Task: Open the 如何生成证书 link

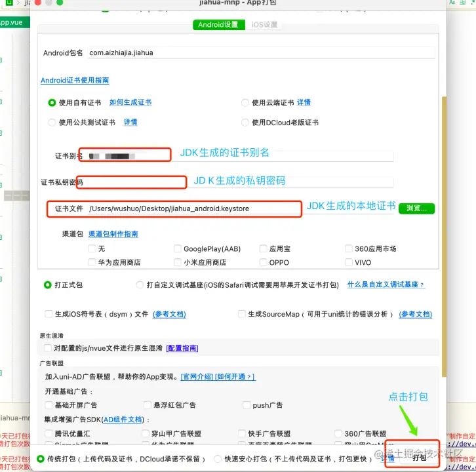Action: tap(130, 102)
